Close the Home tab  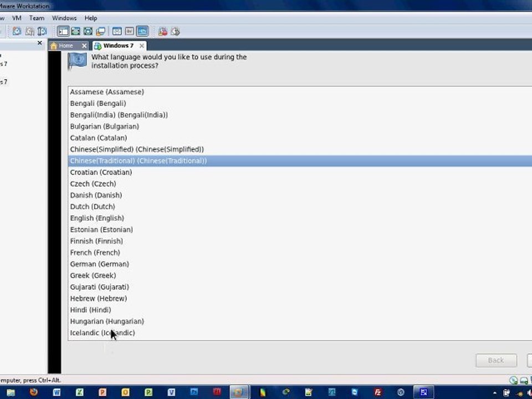tap(84, 45)
